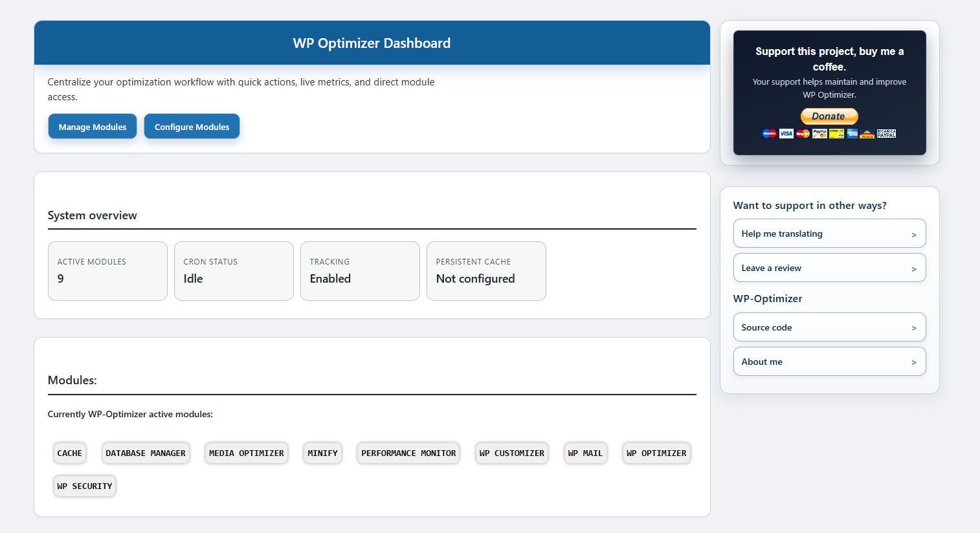Select the CACHE module badge
The width and height of the screenshot is (980, 533).
[70, 453]
